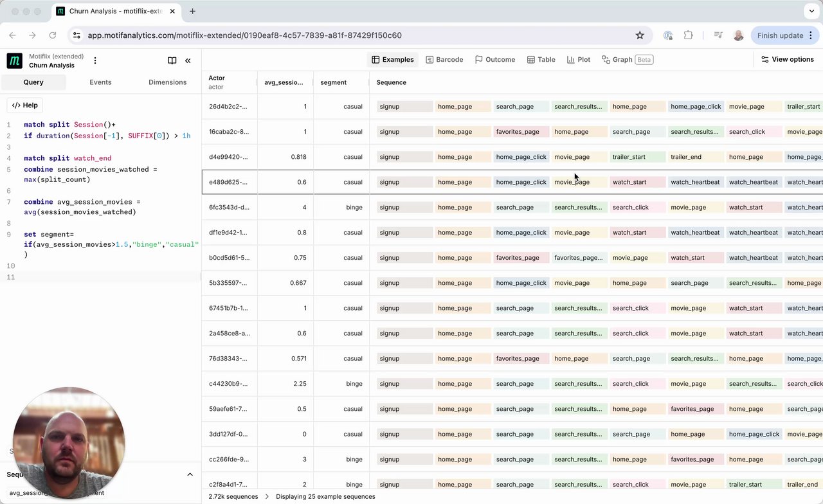Open the browser extensions puzzle icon

point(689,35)
